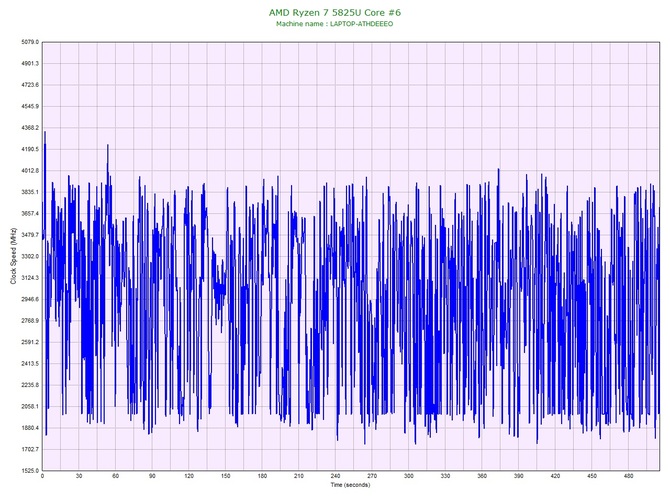Click the x-axis tick label 240
Viewport: 670px width, 502px height.
coord(335,476)
